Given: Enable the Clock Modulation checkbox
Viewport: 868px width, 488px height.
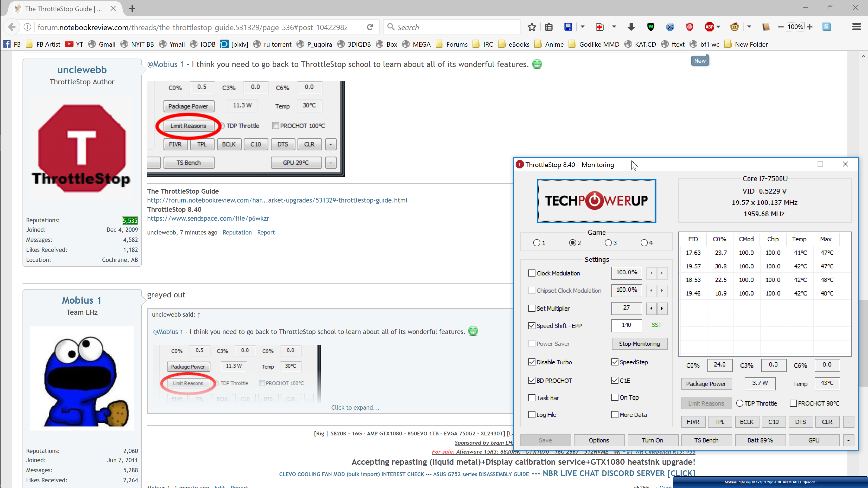Looking at the screenshot, I should pos(532,273).
